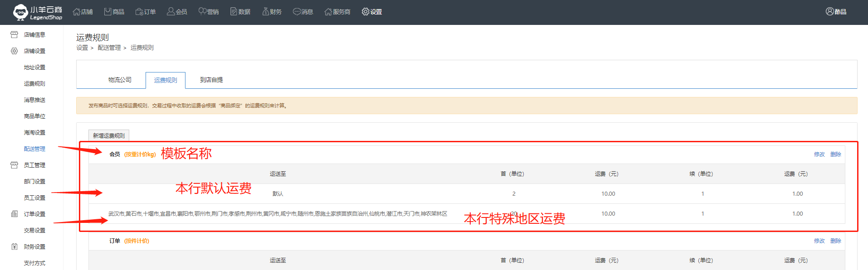Open the 营销 marketing menu icon
The height and width of the screenshot is (270, 868).
point(203,12)
